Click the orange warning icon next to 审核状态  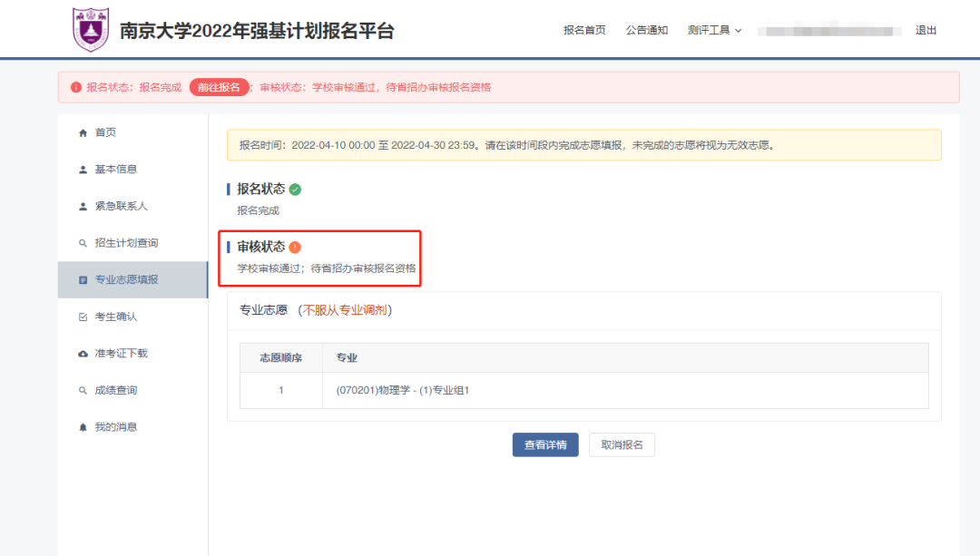pyautogui.click(x=295, y=248)
